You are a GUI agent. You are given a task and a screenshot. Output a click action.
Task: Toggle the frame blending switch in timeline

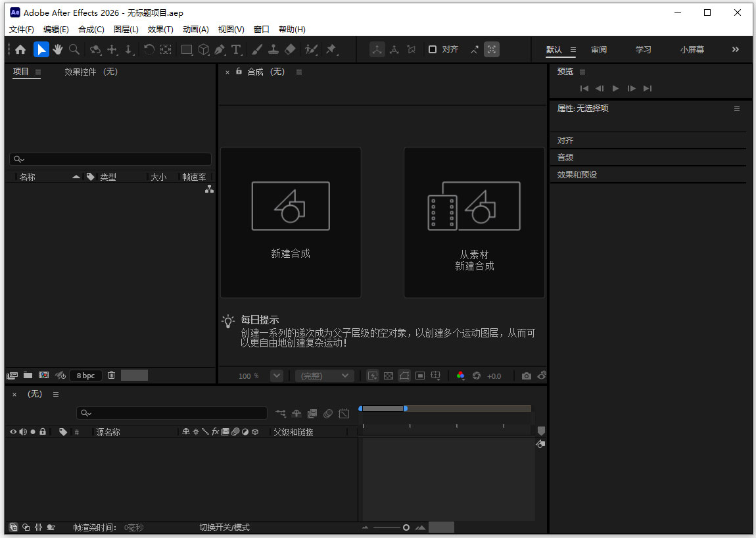[x=312, y=414]
